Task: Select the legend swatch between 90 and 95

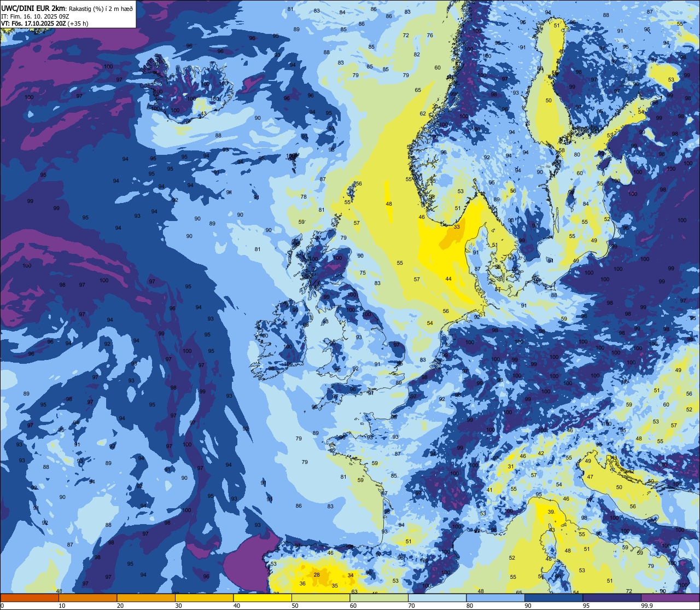Action: (553, 598)
